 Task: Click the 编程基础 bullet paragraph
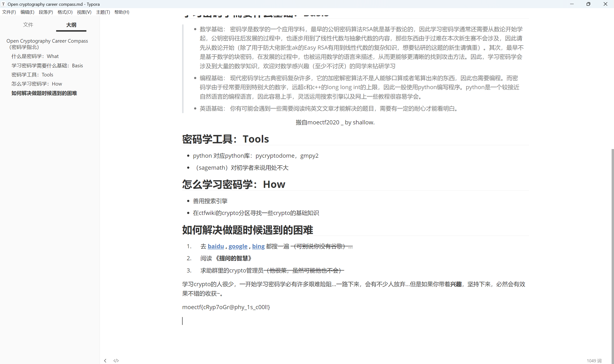click(x=359, y=87)
